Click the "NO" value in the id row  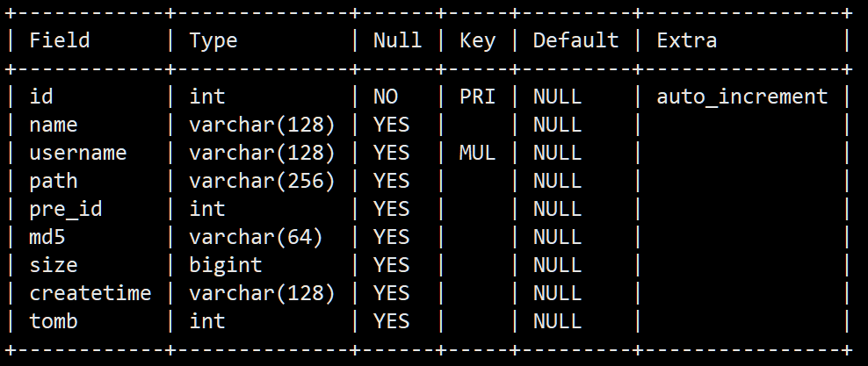[x=385, y=97]
